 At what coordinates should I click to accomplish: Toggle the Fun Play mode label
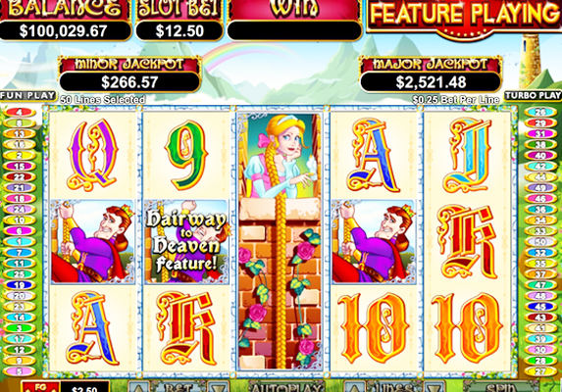click(28, 96)
